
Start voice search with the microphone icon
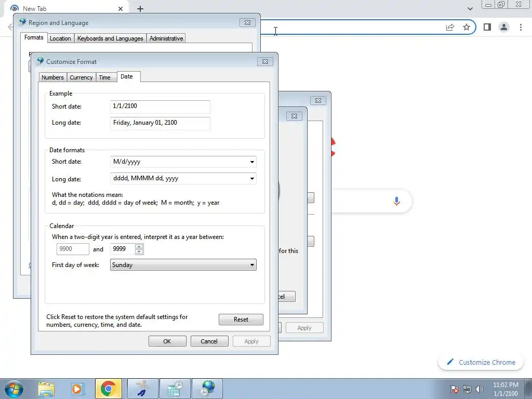(396, 201)
